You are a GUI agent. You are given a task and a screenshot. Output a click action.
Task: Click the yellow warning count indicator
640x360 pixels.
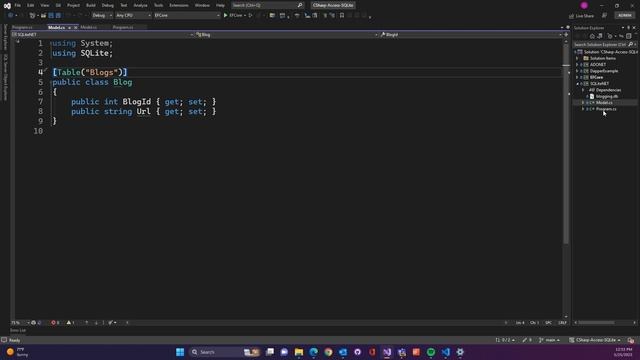70,322
